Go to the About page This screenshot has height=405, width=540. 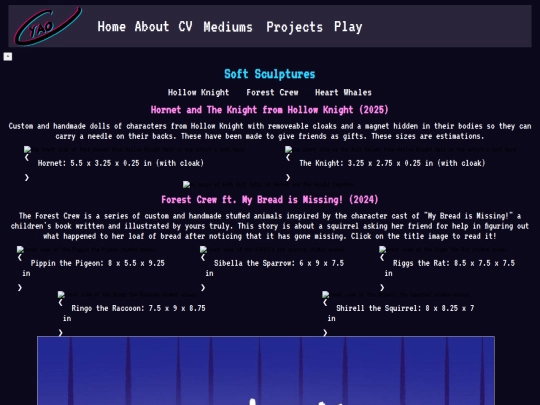coord(152,27)
